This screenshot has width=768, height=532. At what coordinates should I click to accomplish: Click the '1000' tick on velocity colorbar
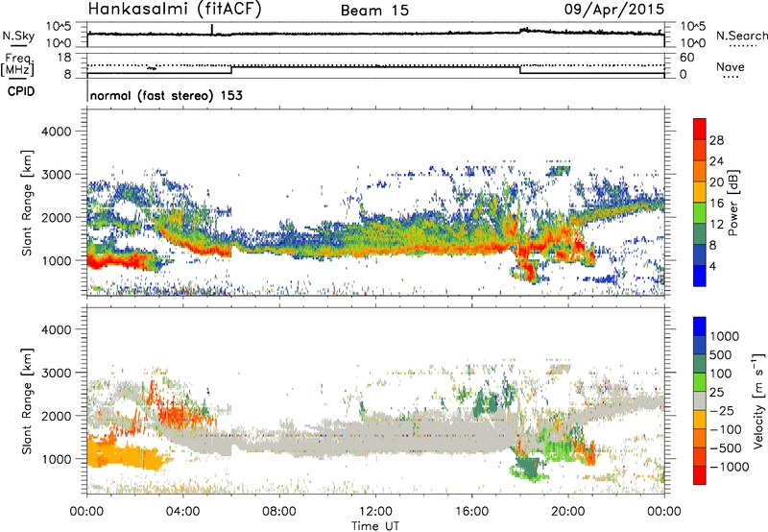click(725, 336)
